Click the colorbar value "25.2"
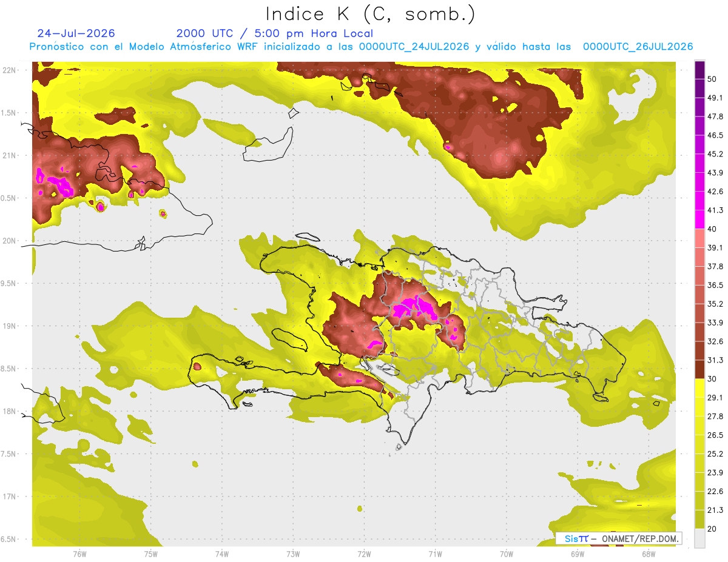Viewport: 728px width, 562px height. 715,454
